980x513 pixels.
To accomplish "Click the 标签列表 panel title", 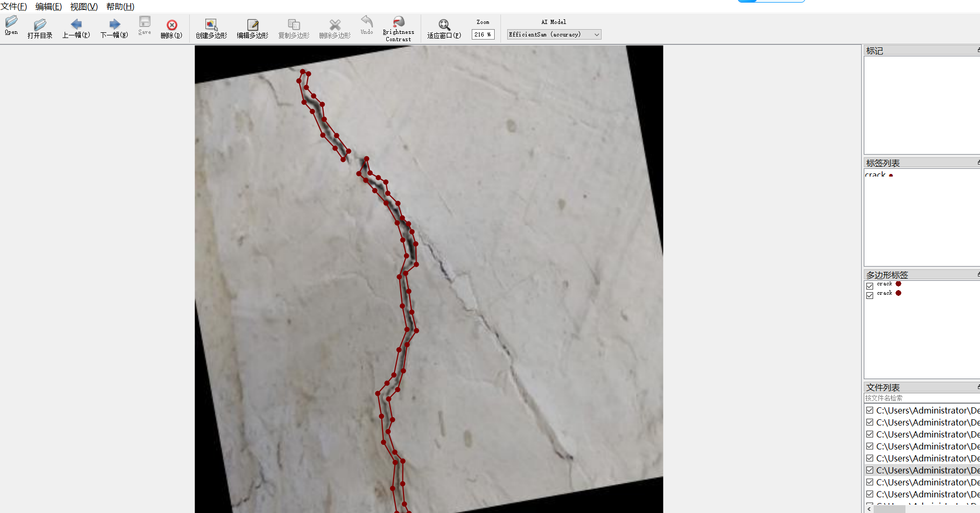I will 883,163.
